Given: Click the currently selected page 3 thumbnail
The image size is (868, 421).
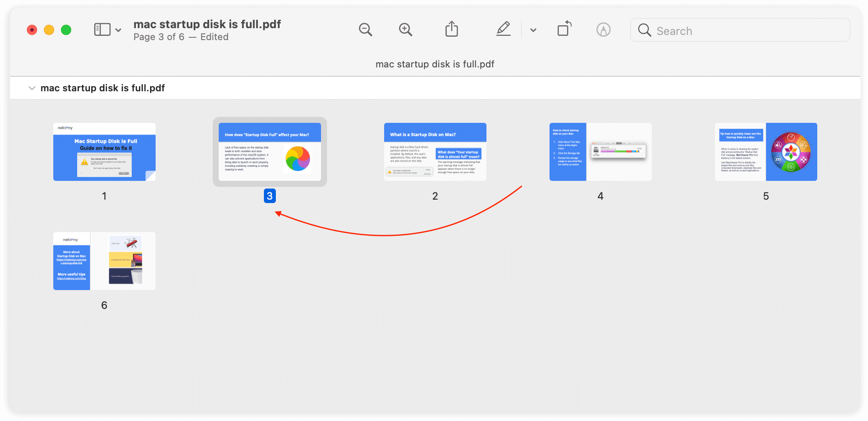Looking at the screenshot, I should point(269,152).
